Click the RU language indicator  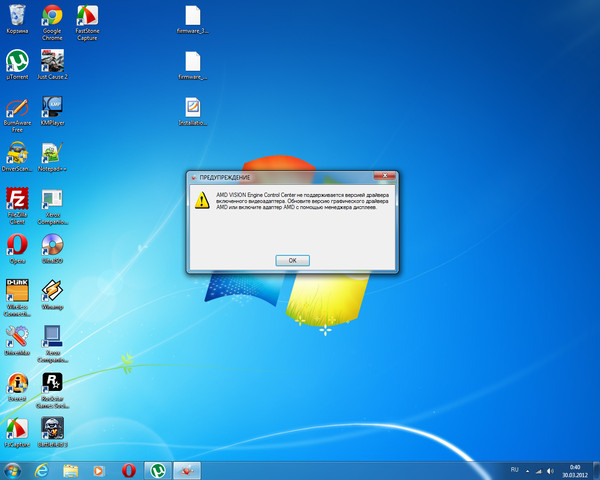tap(514, 469)
